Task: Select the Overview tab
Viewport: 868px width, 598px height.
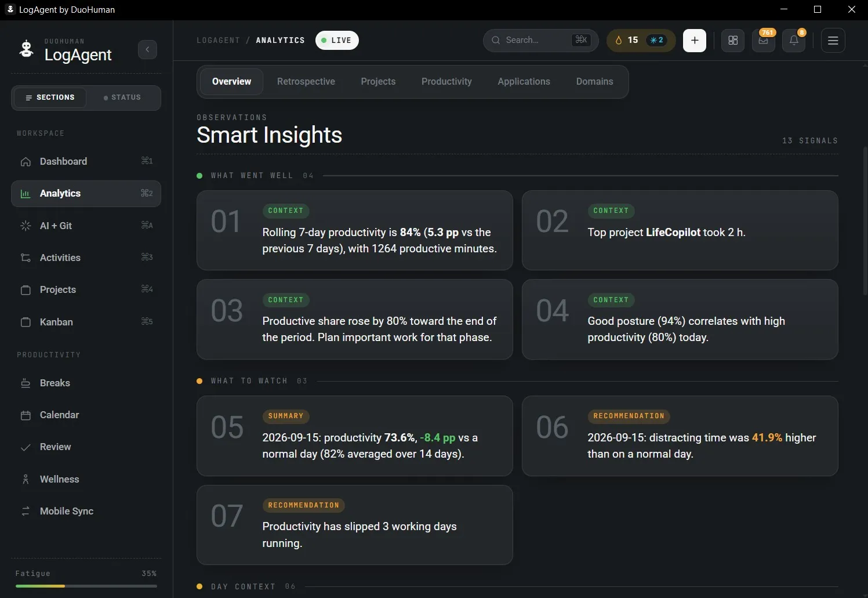Action: point(231,82)
